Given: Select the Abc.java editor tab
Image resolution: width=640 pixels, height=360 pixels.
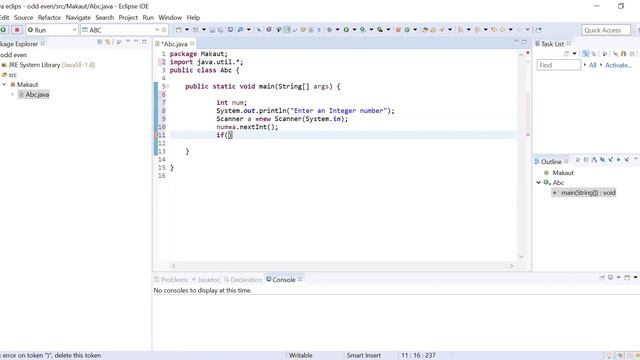Looking at the screenshot, I should pyautogui.click(x=174, y=44).
